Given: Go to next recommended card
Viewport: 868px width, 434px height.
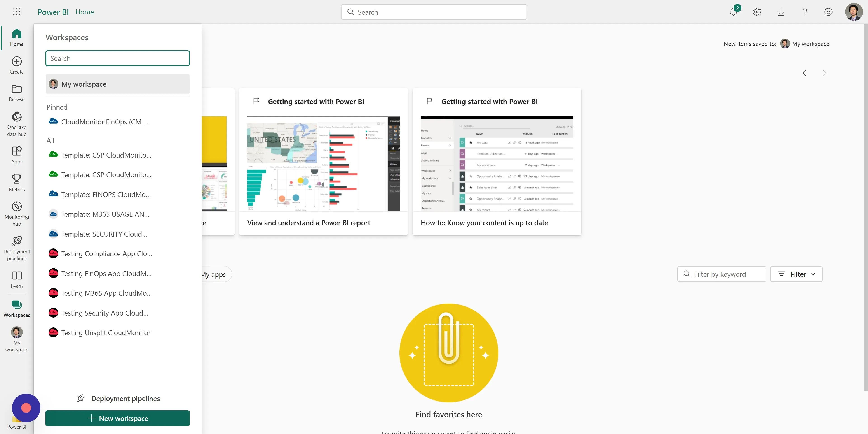Looking at the screenshot, I should 825,73.
